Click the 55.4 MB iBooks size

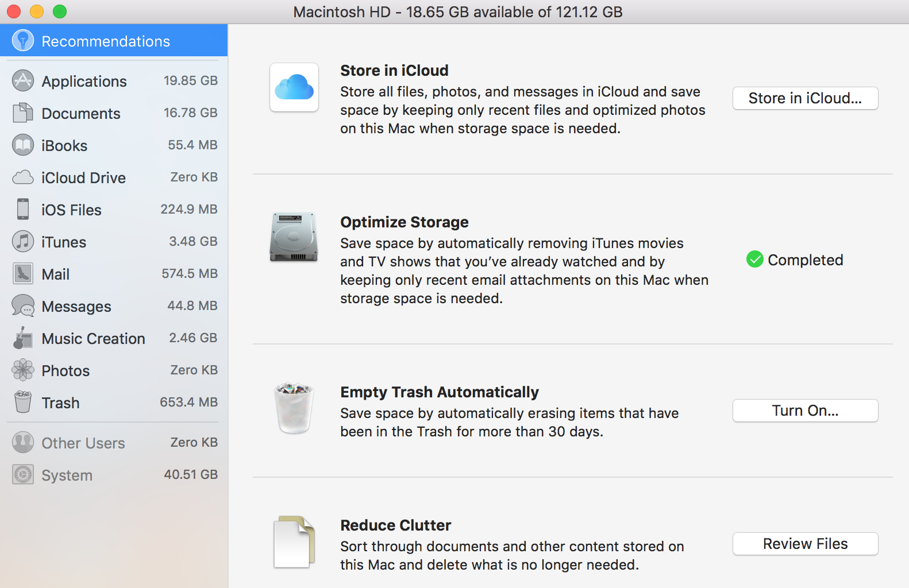point(192,145)
